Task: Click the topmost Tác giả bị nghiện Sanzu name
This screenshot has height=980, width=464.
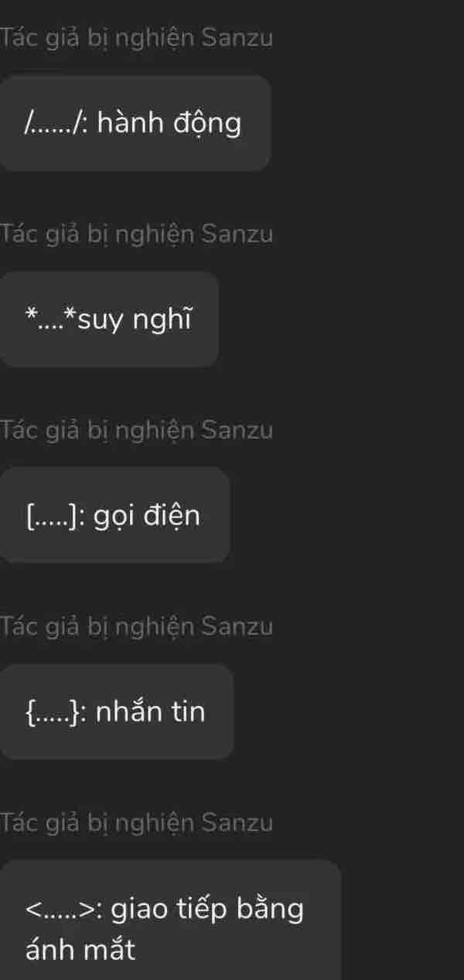Action: tap(137, 36)
